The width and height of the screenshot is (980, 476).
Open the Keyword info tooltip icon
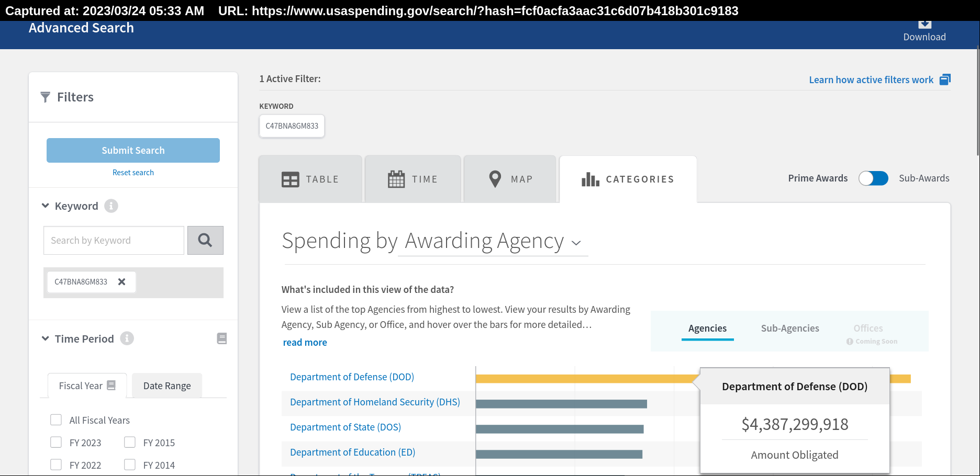click(x=111, y=206)
